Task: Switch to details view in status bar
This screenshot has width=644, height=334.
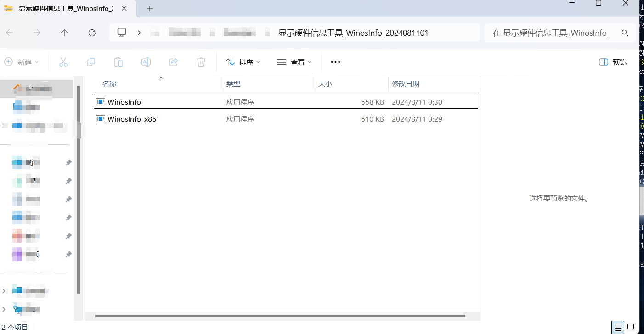Action: pos(618,328)
